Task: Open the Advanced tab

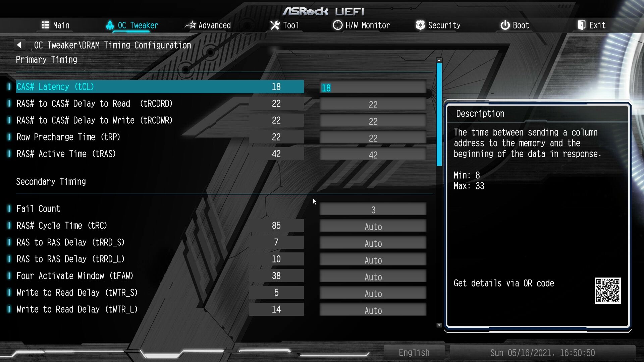Action: (214, 25)
